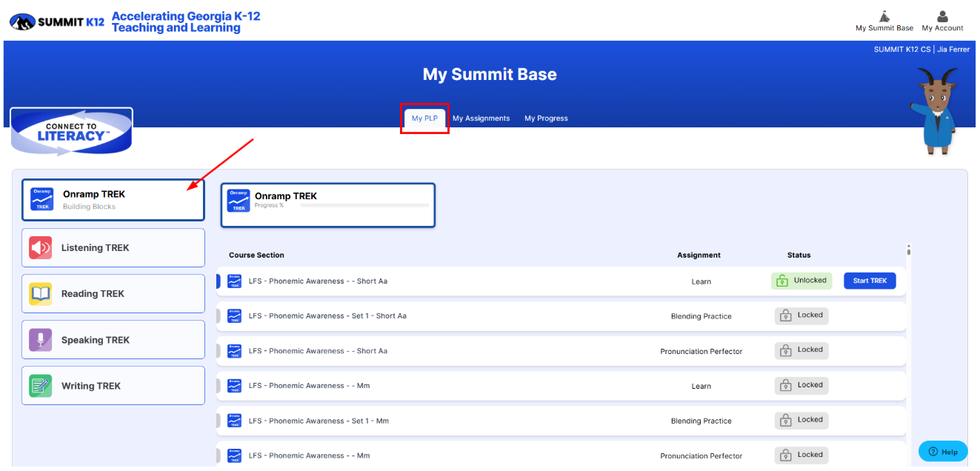Click TREK icon in Mm Learn row
The height and width of the screenshot is (471, 980).
click(234, 386)
